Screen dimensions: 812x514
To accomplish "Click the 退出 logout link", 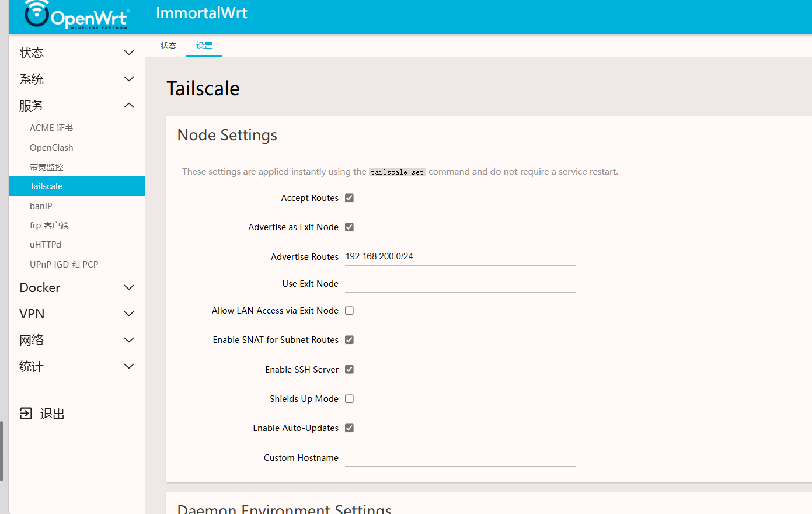I will coord(52,414).
